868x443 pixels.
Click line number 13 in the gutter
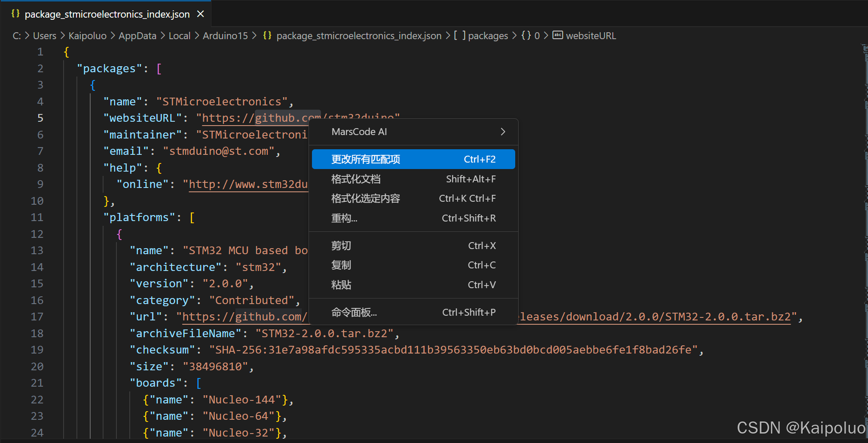(37, 250)
